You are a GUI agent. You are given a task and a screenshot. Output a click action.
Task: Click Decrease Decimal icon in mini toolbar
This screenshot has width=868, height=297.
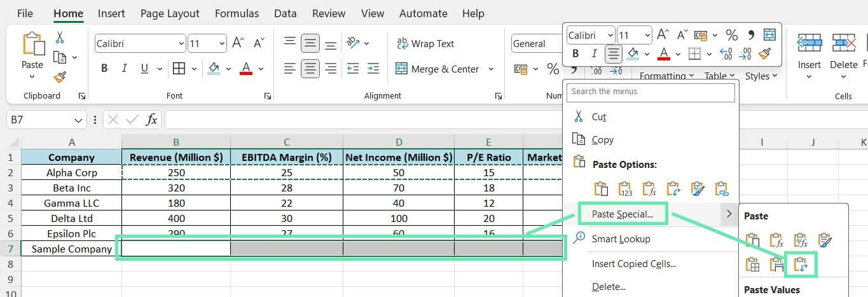pos(745,53)
